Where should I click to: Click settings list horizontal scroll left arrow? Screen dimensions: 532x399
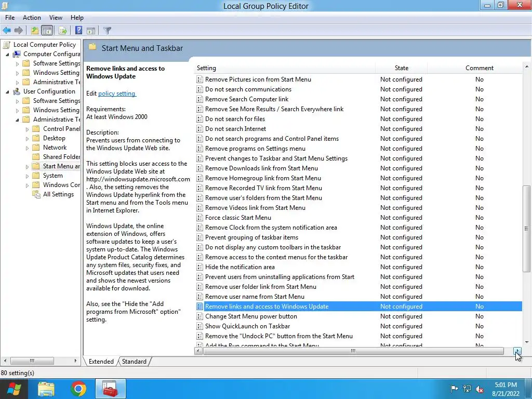click(x=198, y=351)
